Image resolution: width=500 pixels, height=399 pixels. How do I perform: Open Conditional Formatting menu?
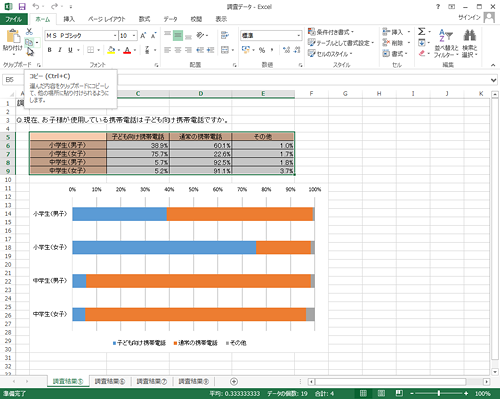[331, 32]
